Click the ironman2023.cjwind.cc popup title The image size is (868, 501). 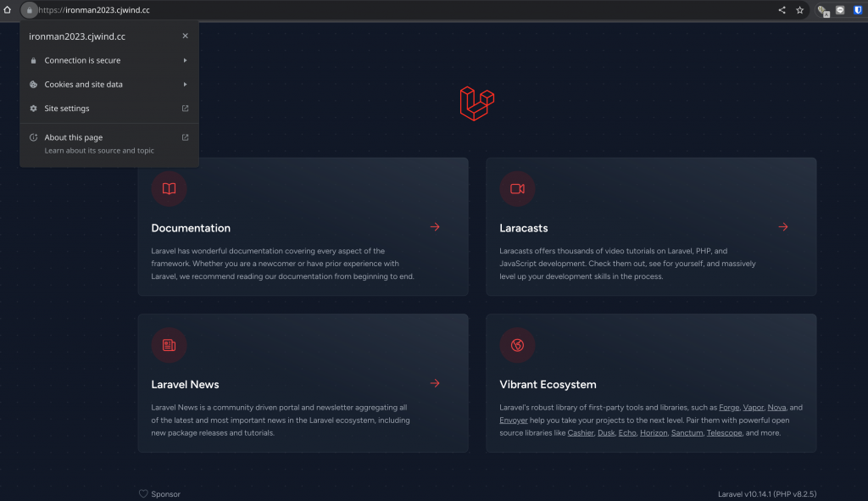(x=77, y=36)
